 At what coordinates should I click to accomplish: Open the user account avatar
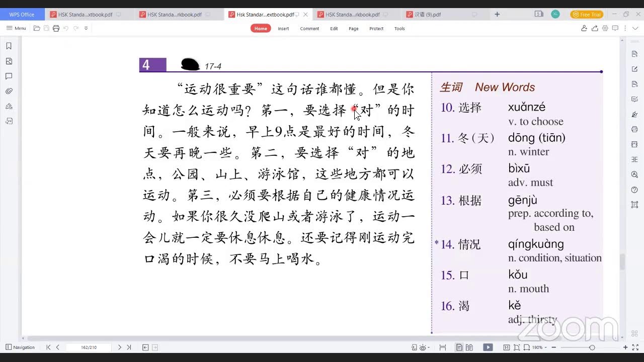(555, 14)
